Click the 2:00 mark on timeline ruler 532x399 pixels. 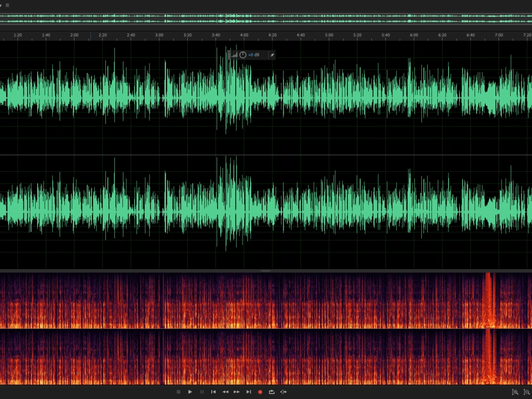(x=74, y=35)
